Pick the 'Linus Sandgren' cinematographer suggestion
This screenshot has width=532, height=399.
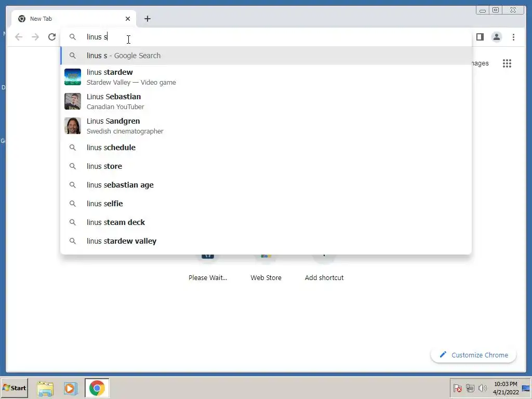[266, 126]
